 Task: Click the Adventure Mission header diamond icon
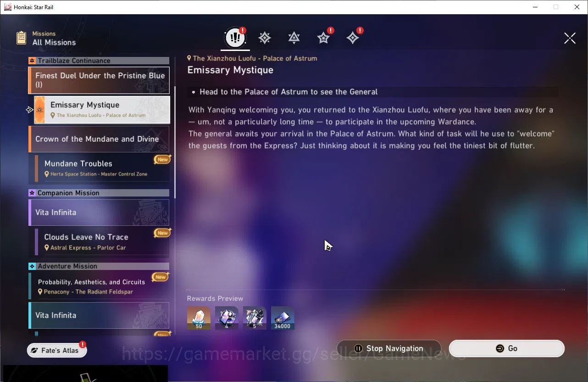coord(32,266)
